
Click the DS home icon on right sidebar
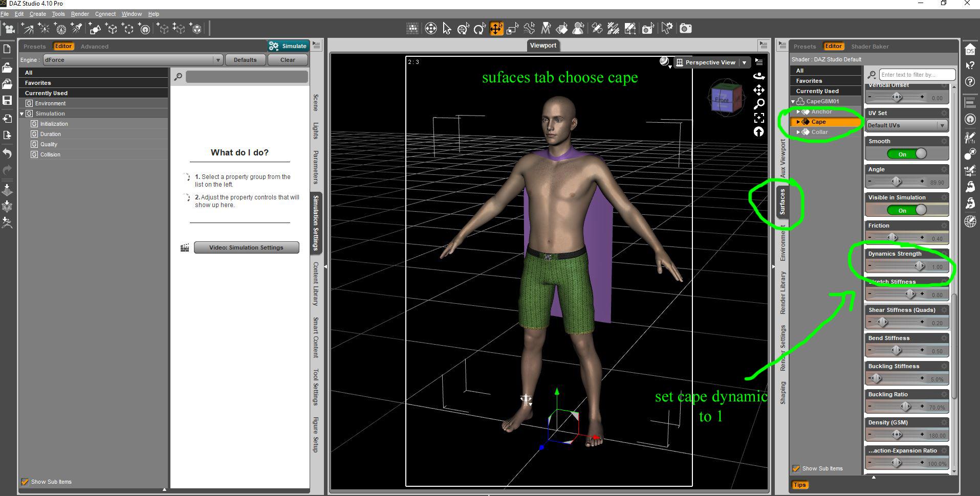tap(970, 50)
